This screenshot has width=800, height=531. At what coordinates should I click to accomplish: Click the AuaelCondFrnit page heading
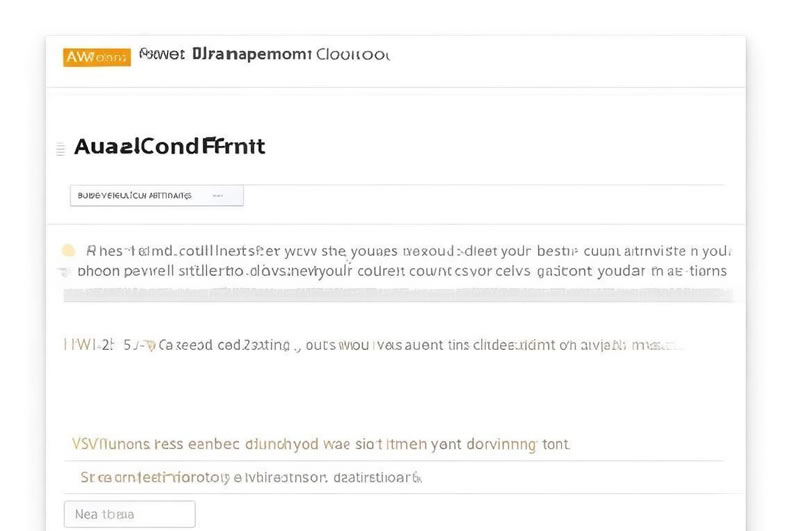click(x=170, y=147)
